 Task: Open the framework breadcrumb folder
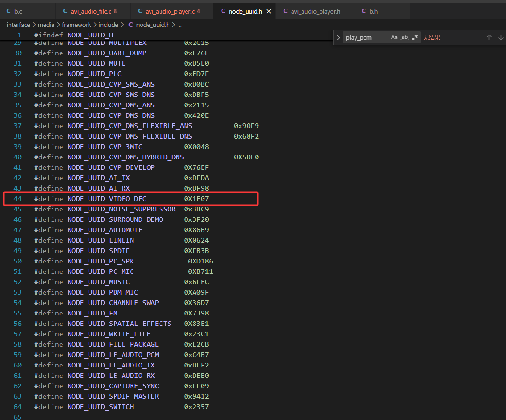pyautogui.click(x=77, y=25)
